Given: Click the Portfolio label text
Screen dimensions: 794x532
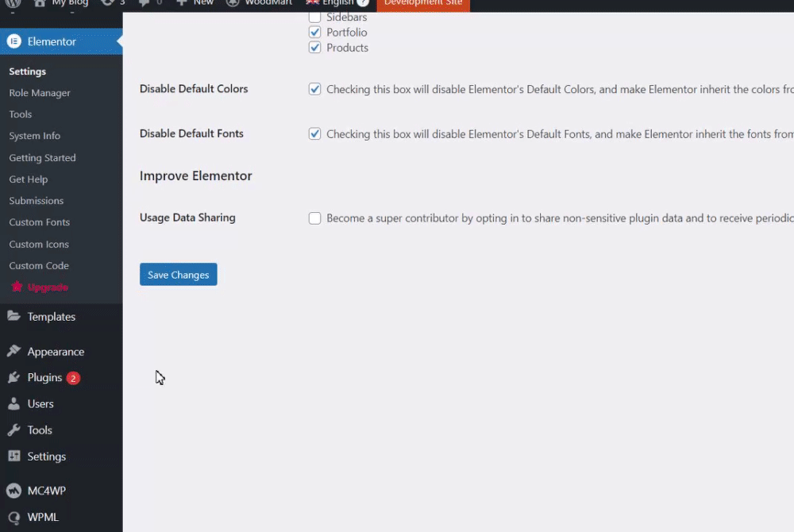Looking at the screenshot, I should pyautogui.click(x=346, y=33).
